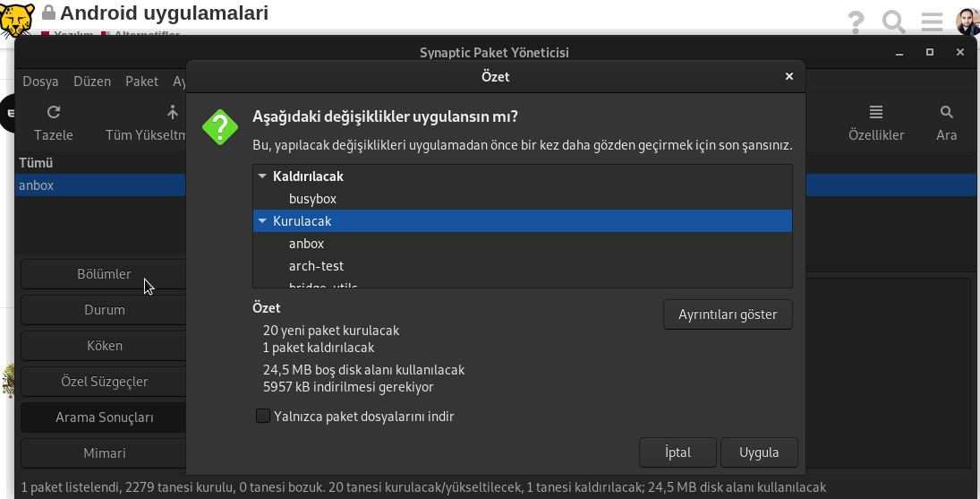
Task: Show details with Ayrıntıları göster
Action: 728,314
